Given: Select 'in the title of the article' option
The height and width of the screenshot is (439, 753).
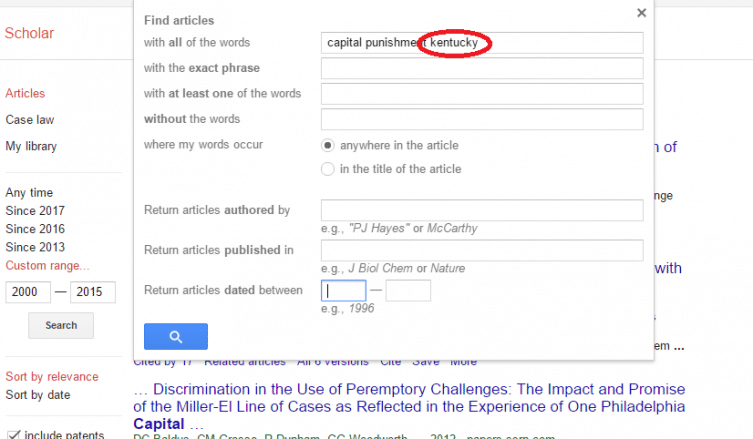Looking at the screenshot, I should [328, 169].
